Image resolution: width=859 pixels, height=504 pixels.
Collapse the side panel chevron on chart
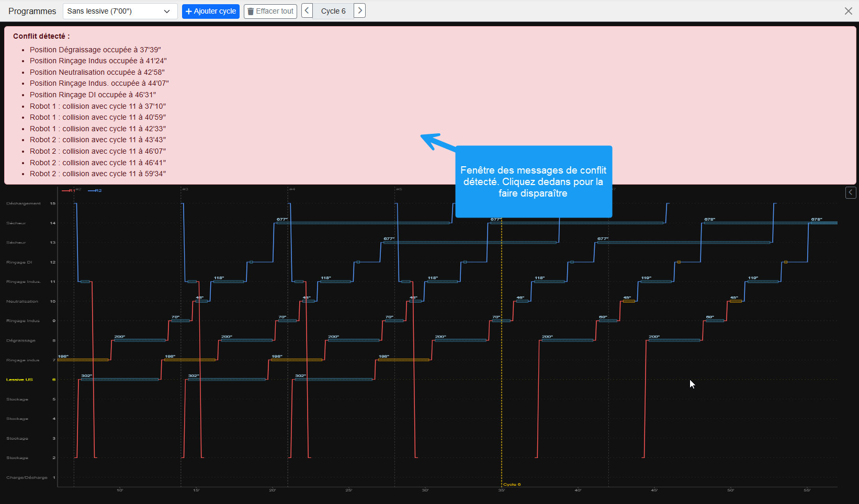851,192
